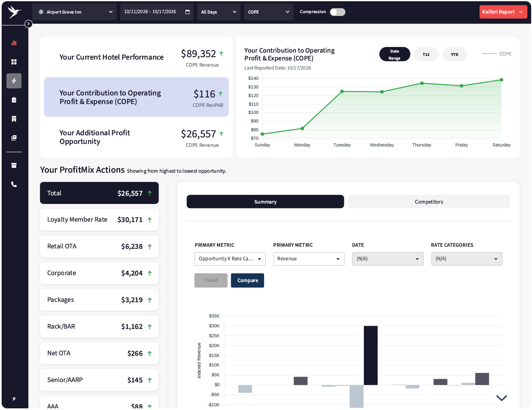Open the stacked library sidebar icon
Viewport: 532px width, 410px height.
coord(14,138)
